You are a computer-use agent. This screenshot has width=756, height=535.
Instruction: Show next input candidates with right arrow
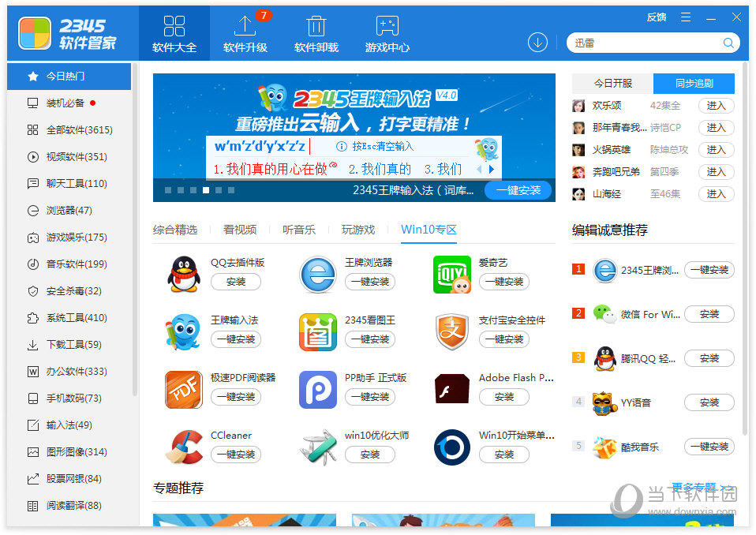[x=492, y=169]
